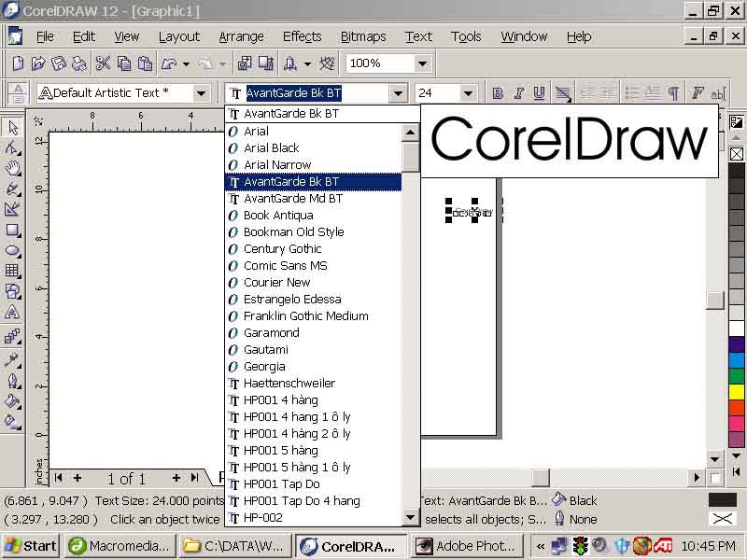The height and width of the screenshot is (560, 747).
Task: Click the Cut scissors icon
Action: click(x=103, y=63)
